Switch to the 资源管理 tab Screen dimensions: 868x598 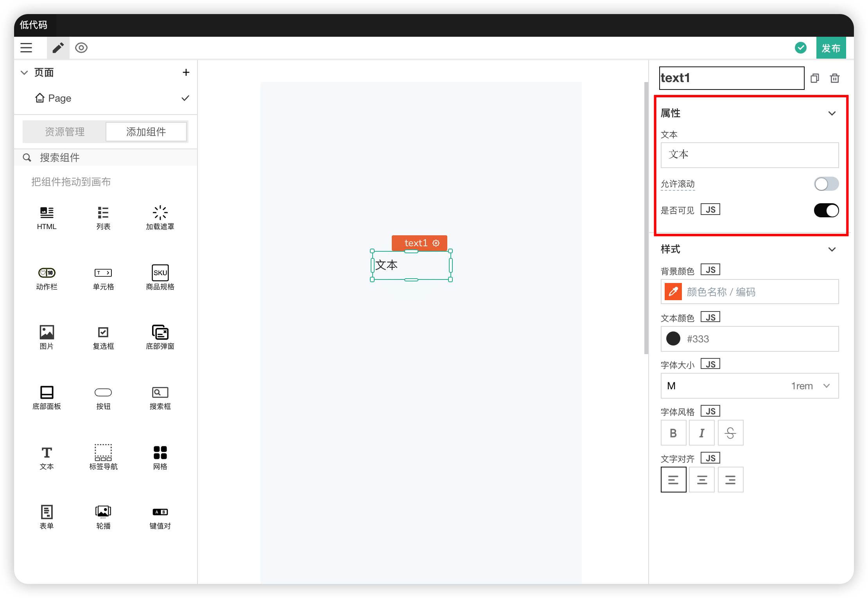65,132
